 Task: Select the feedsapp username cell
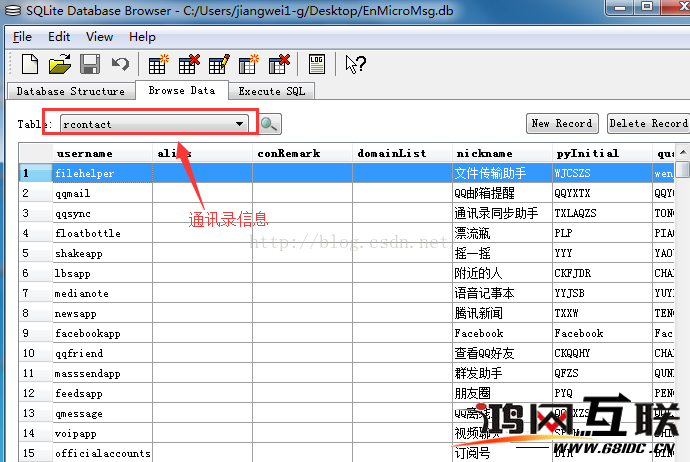(x=103, y=393)
